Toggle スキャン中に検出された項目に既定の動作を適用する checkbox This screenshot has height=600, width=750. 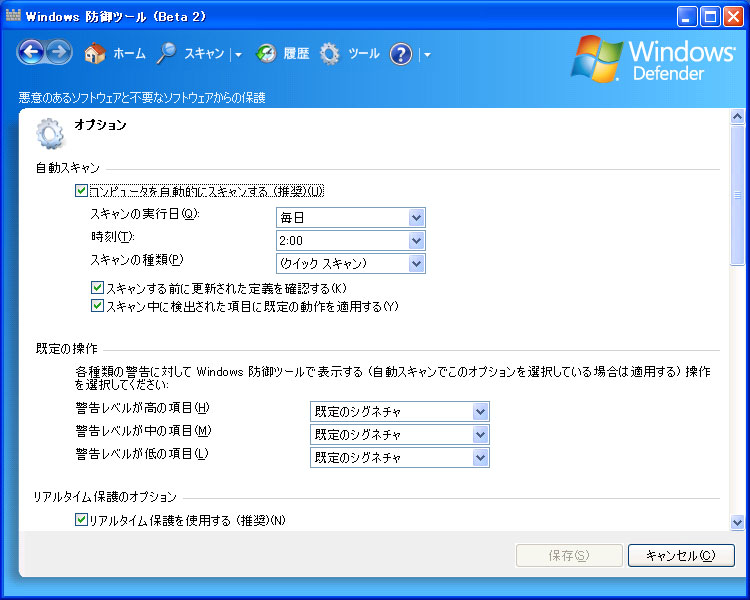click(97, 305)
